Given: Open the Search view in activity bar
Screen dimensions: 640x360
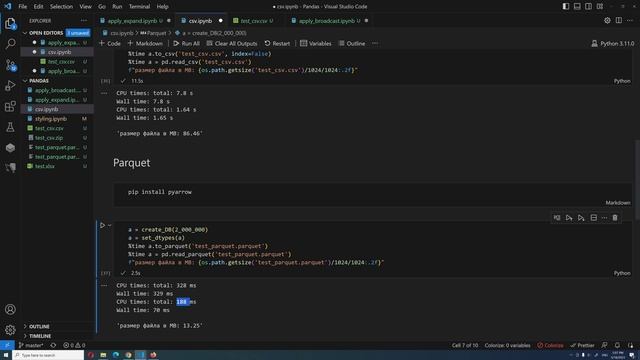Looking at the screenshot, I should [10, 44].
